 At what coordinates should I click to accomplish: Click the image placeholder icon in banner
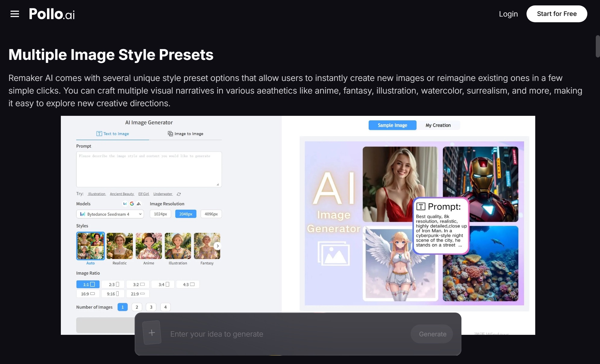[x=333, y=254]
